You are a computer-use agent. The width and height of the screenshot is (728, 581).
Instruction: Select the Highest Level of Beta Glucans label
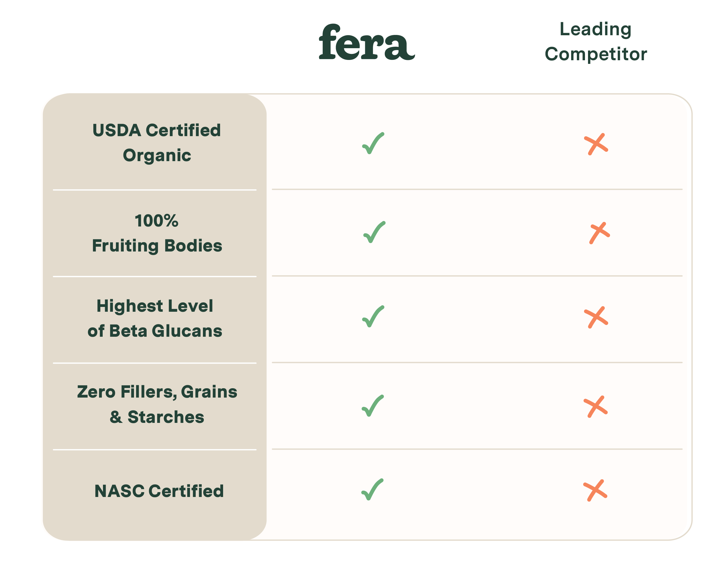click(x=155, y=318)
